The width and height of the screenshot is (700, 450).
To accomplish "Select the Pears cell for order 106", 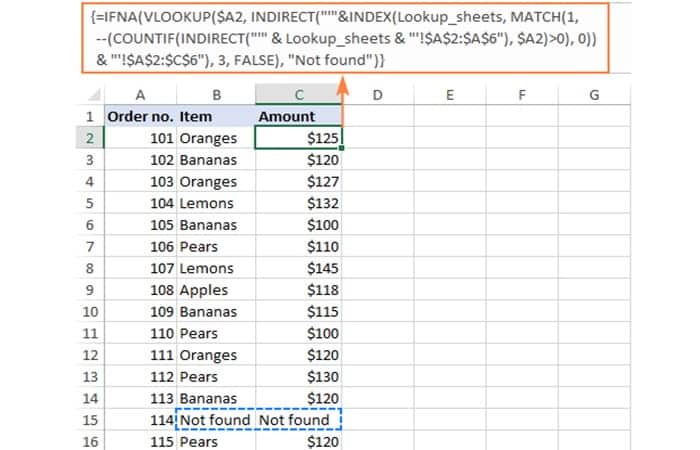I will pos(216,246).
